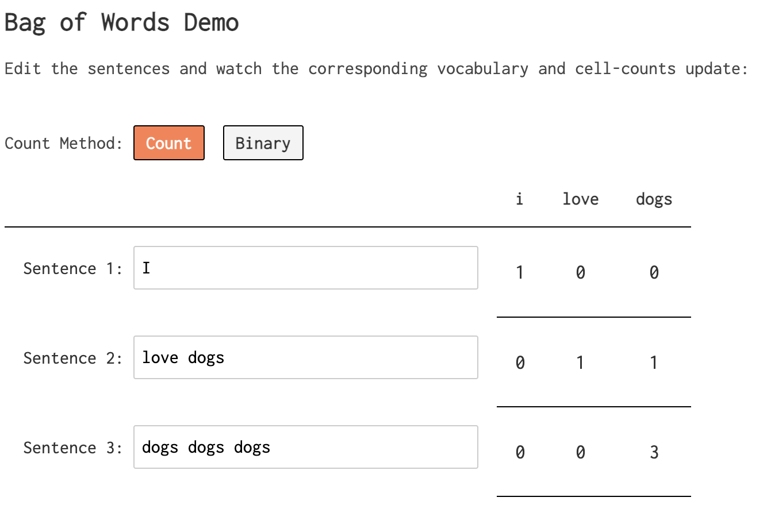Focus the Sentence 1 input field
This screenshot has width=767, height=532.
point(306,268)
